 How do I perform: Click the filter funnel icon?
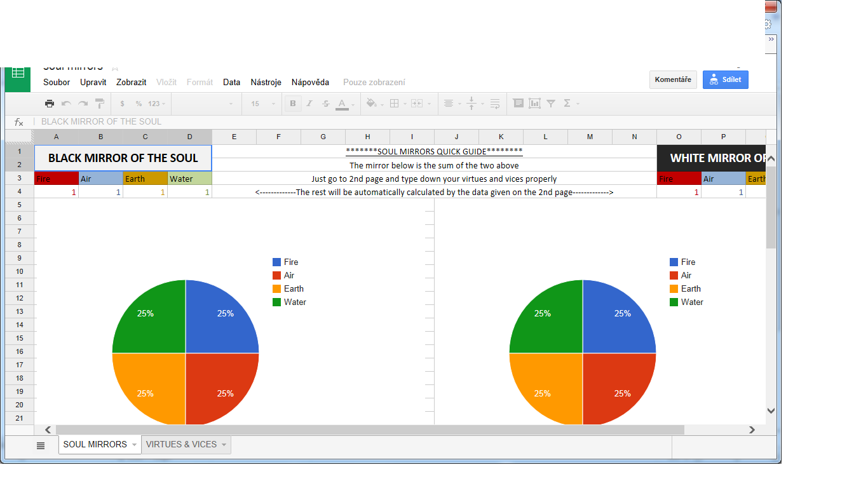[x=551, y=104]
